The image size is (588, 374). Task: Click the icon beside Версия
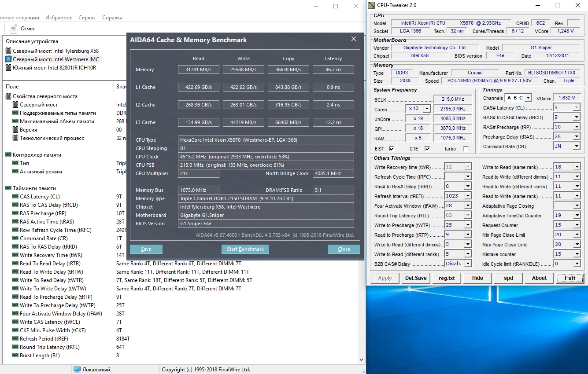pos(15,130)
